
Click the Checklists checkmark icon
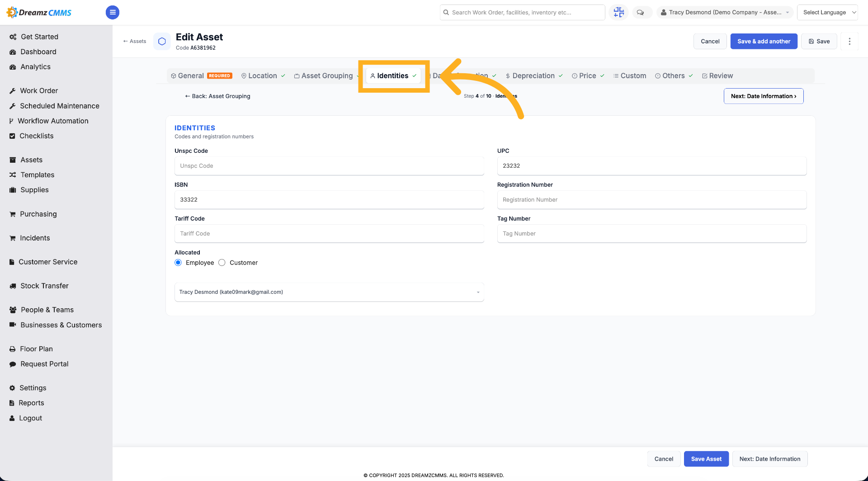12,136
